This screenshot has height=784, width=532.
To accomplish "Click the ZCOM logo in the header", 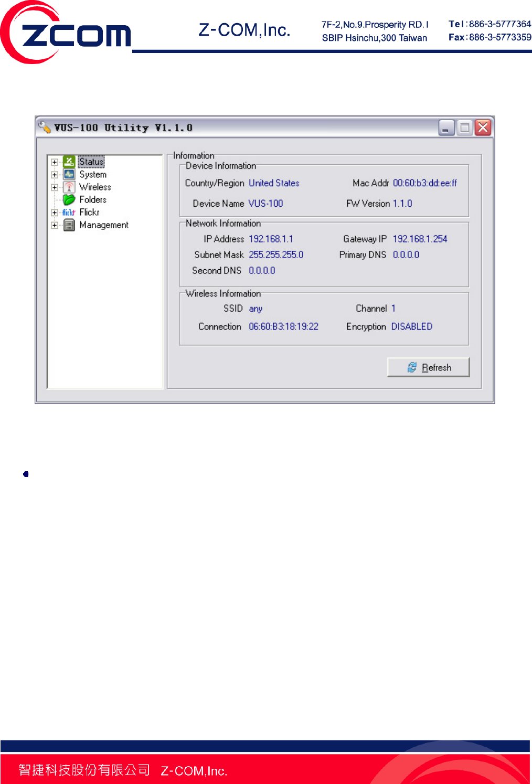I will (x=65, y=33).
